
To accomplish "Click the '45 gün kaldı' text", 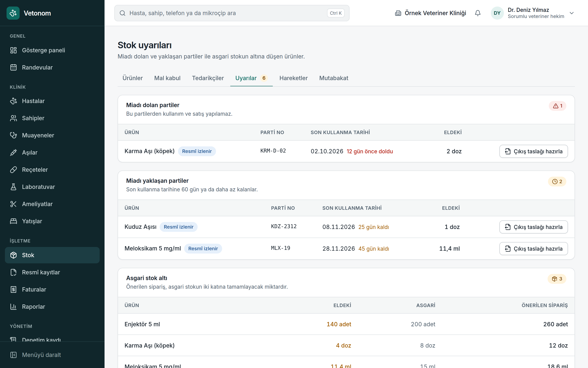I will (374, 249).
